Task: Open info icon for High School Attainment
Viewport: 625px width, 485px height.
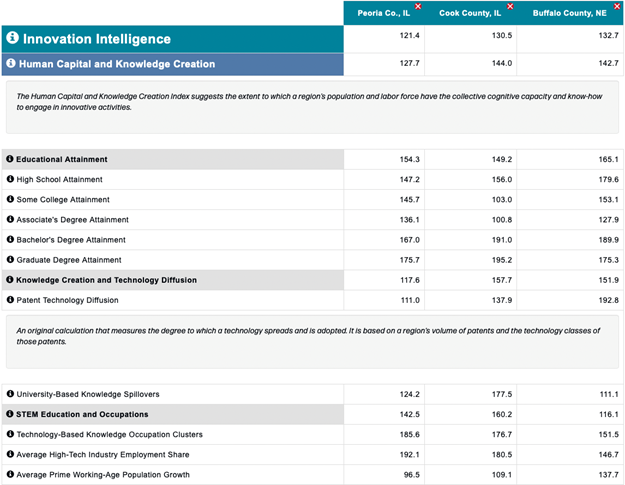Action: (10, 179)
